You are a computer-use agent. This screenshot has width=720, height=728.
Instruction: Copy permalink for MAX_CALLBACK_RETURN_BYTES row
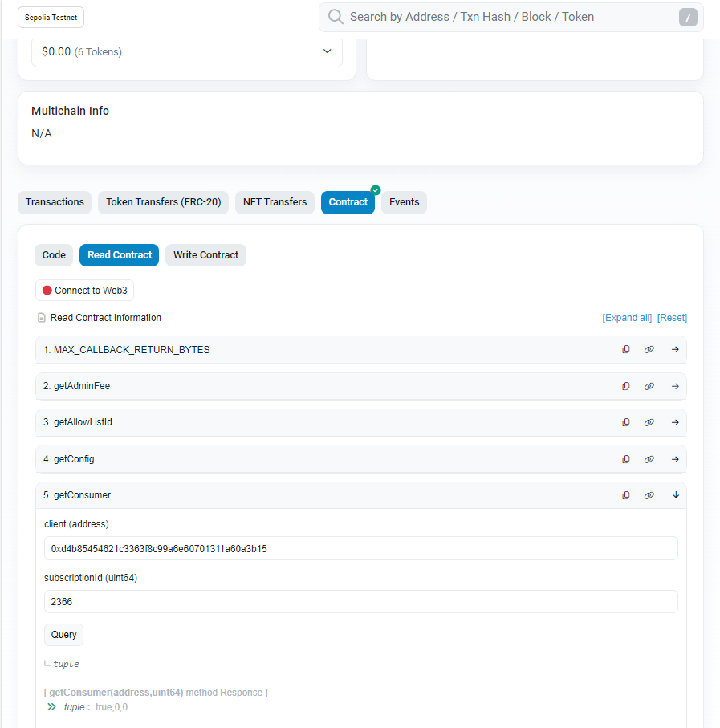click(x=649, y=350)
